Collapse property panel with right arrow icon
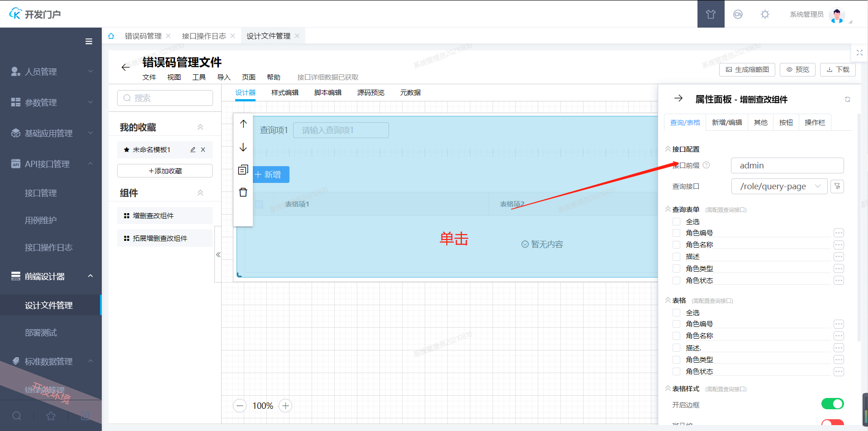The width and height of the screenshot is (868, 431). point(678,98)
